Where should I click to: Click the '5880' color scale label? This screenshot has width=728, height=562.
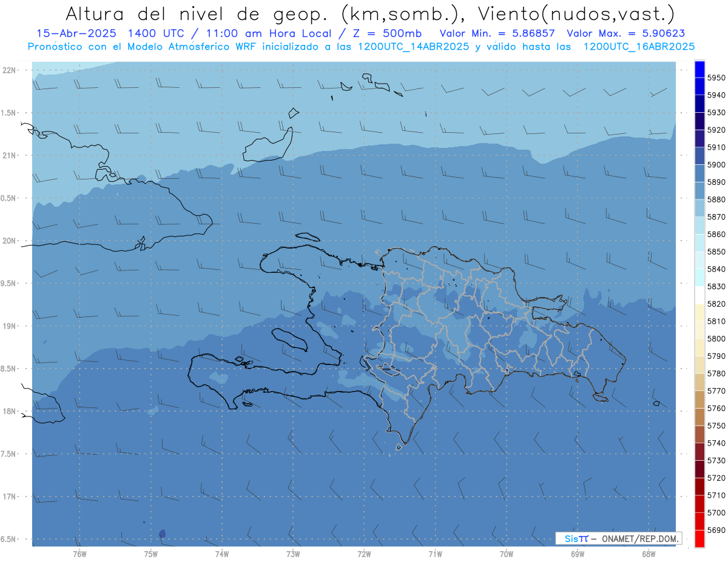(716, 199)
